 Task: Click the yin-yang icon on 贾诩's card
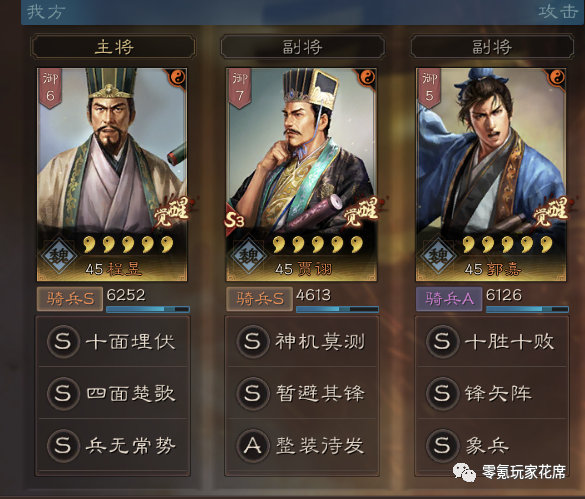point(368,78)
